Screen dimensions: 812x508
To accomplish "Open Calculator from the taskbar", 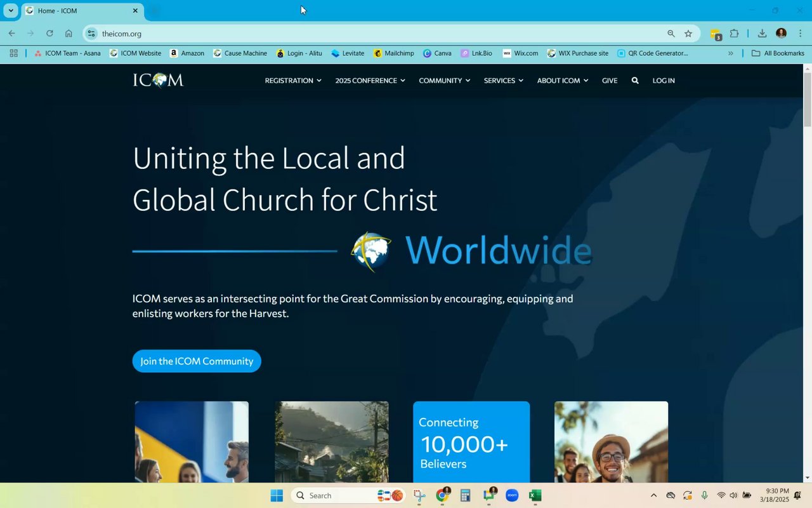I will tap(466, 495).
